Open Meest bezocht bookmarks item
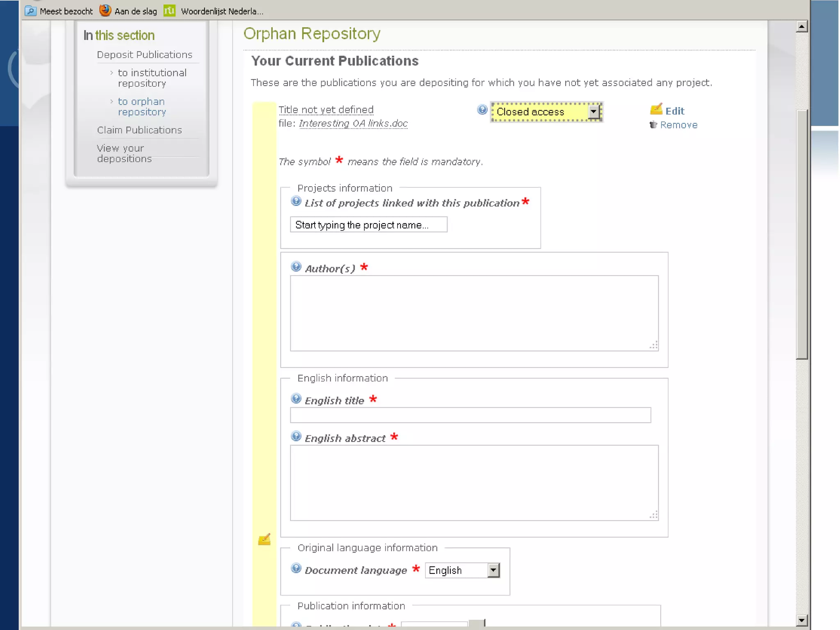The height and width of the screenshot is (630, 840). 59,11
